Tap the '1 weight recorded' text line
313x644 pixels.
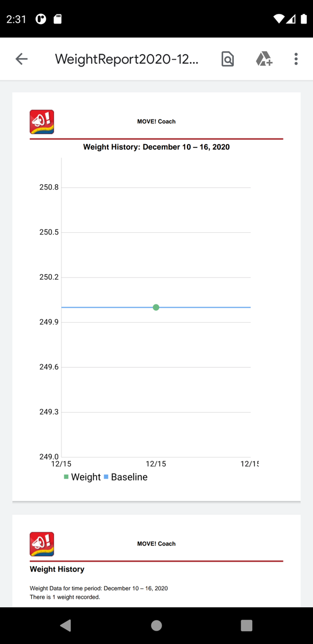pos(65,597)
